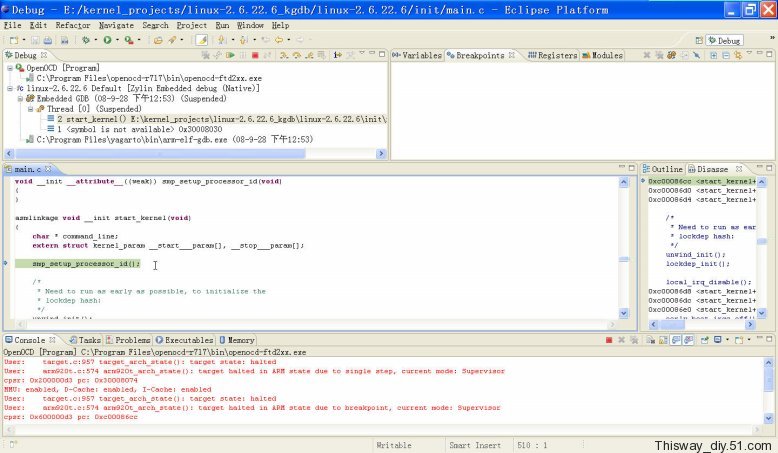Click the Open Perspective icon
Image resolution: width=778 pixels, height=453 pixels.
pos(699,40)
